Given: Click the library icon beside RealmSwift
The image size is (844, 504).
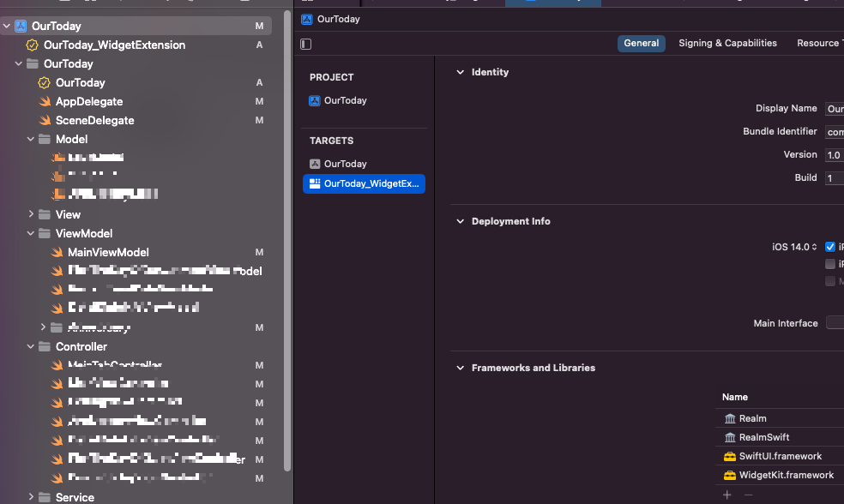Looking at the screenshot, I should tap(730, 437).
